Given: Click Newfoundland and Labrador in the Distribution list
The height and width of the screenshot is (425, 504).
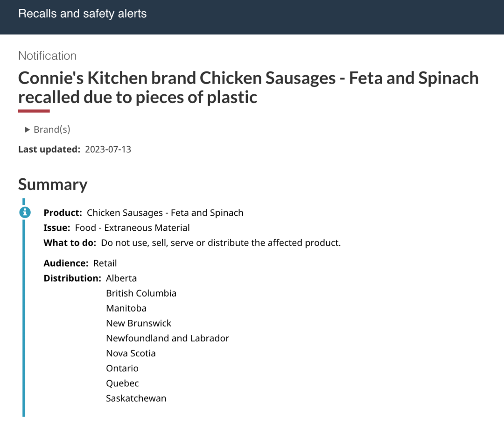Looking at the screenshot, I should 168,338.
